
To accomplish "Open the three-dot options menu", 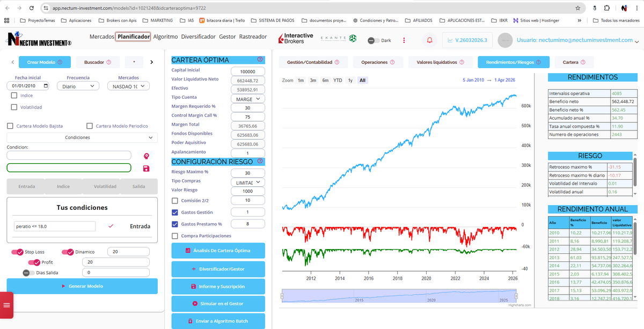I will [404, 40].
